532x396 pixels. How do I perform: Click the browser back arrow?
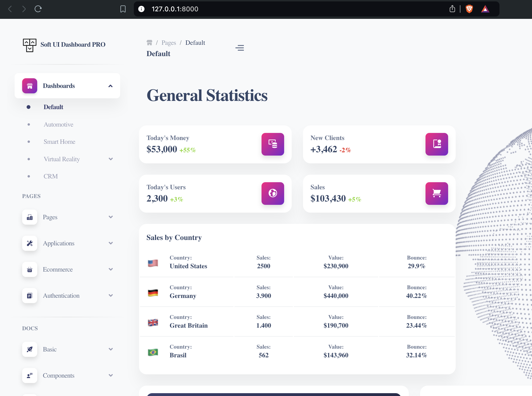tap(10, 9)
